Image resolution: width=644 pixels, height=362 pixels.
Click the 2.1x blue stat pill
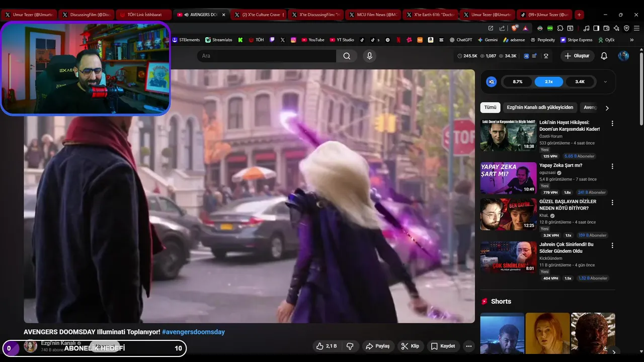[x=549, y=81]
